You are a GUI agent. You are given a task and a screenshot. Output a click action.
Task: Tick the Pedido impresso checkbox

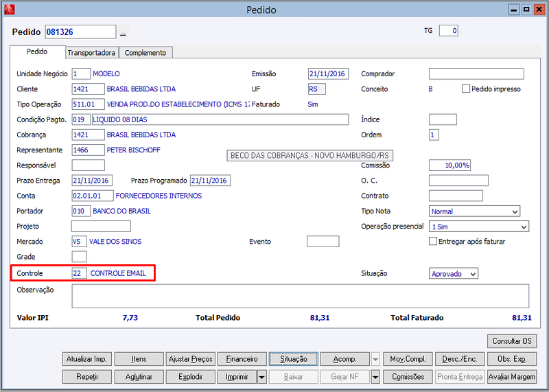(465, 89)
